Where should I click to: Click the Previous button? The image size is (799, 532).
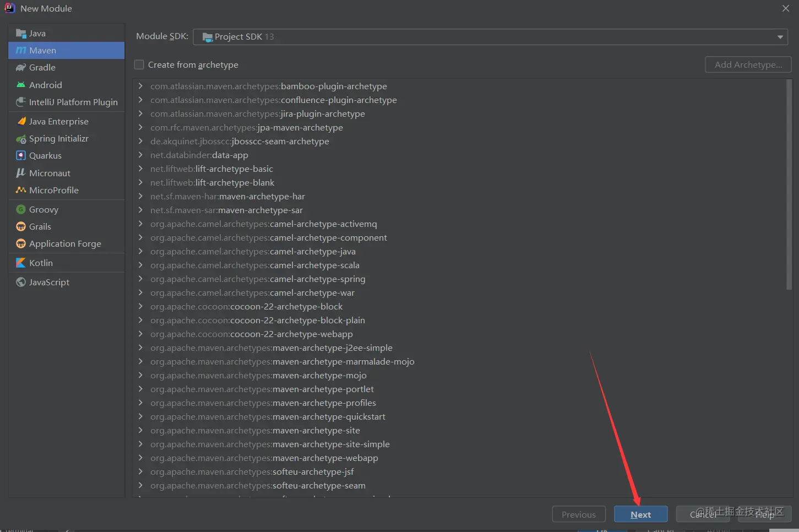click(579, 514)
